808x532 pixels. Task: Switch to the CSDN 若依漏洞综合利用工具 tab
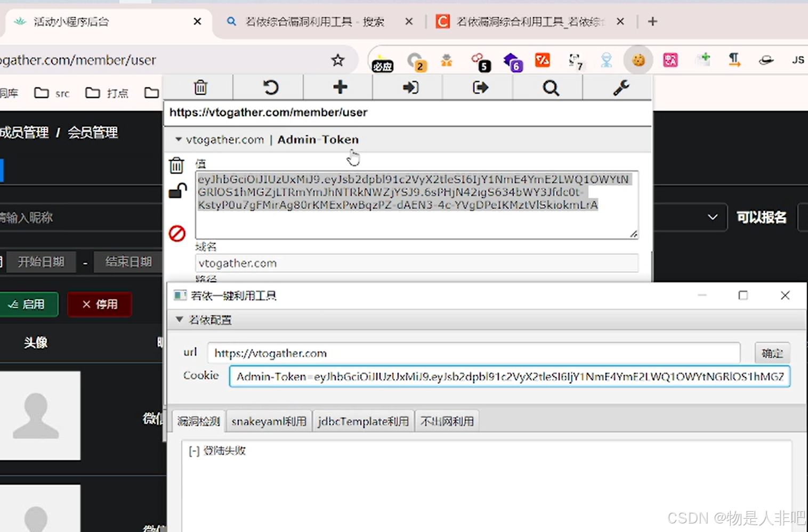pyautogui.click(x=530, y=22)
